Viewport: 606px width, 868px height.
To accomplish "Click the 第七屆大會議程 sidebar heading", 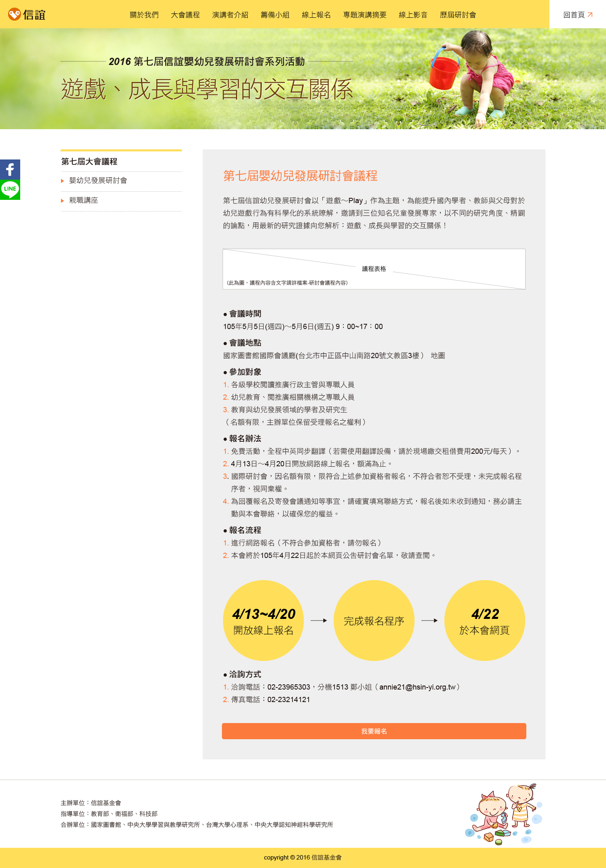I will (89, 161).
